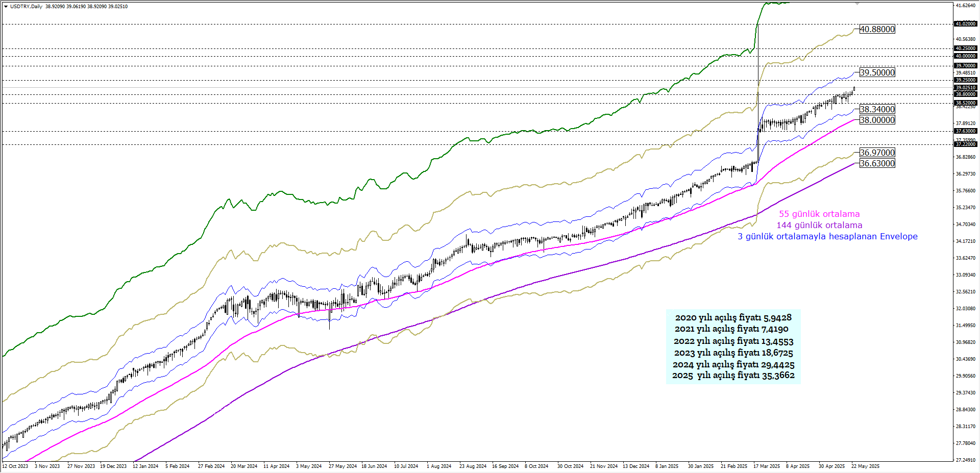Viewport: 980px width, 473px height.
Task: Click the 30.96820 value on price scale
Action: pos(965,342)
